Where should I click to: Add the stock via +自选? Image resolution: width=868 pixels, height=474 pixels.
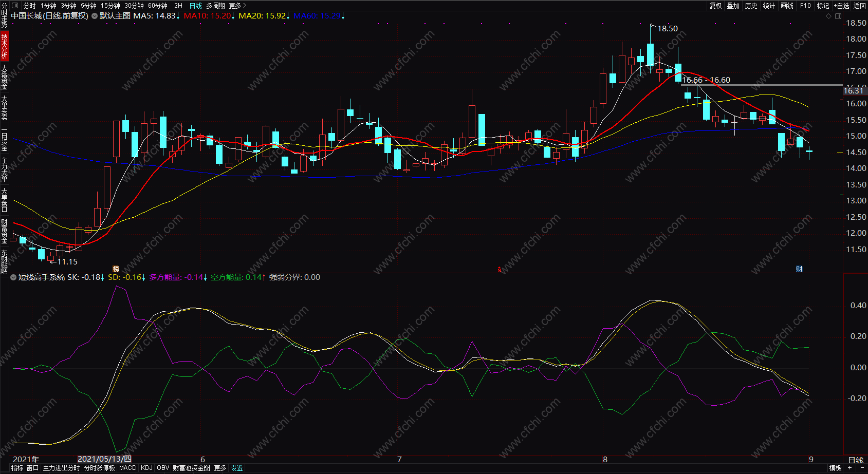pos(841,6)
